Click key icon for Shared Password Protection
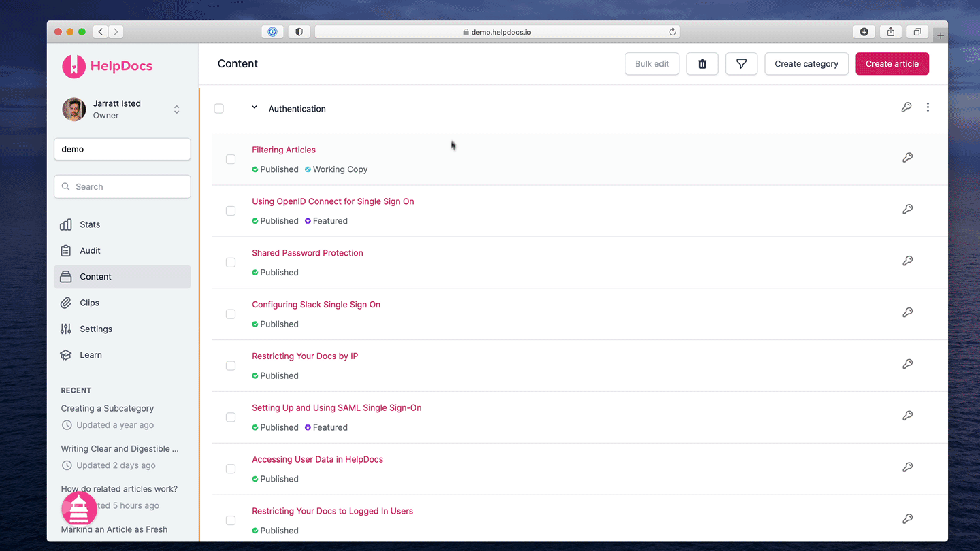Viewport: 980px width, 551px height. [x=907, y=261]
